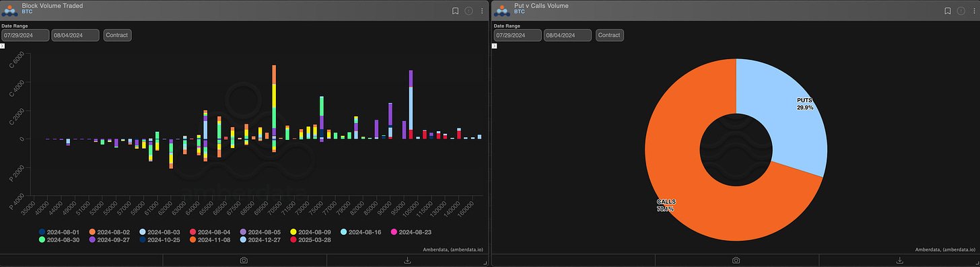Screen dimensions: 980x267
Task: Download data from Put v Calls chart
Action: (x=899, y=260)
